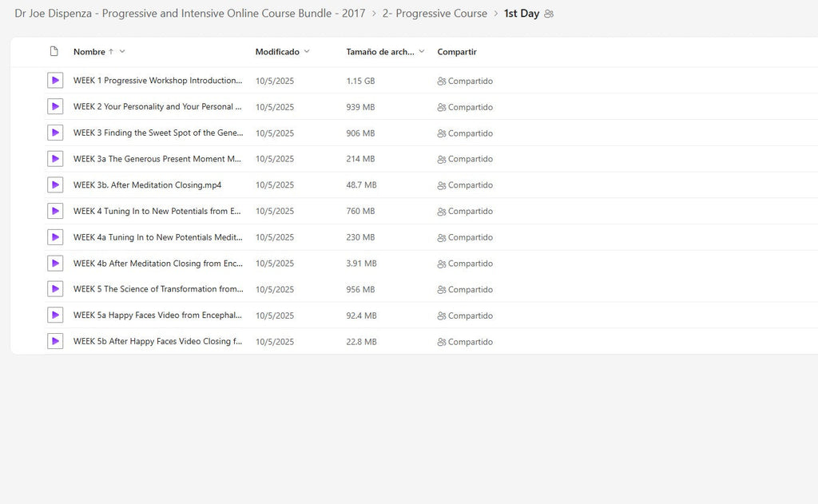The width and height of the screenshot is (818, 504).
Task: Click file type column header icon
Action: click(x=54, y=51)
